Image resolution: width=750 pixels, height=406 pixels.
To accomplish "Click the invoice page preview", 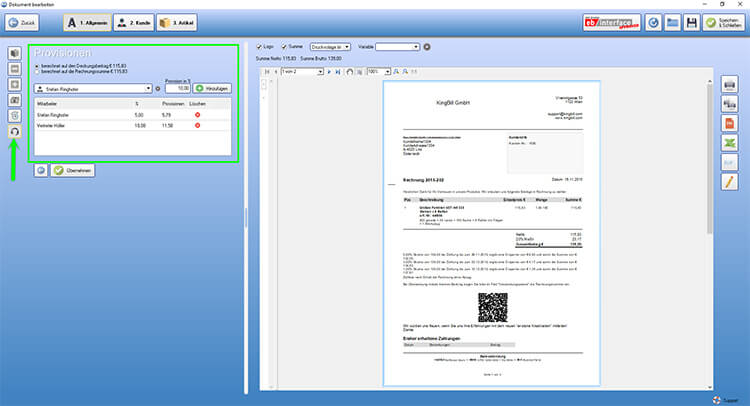I will pos(492,233).
